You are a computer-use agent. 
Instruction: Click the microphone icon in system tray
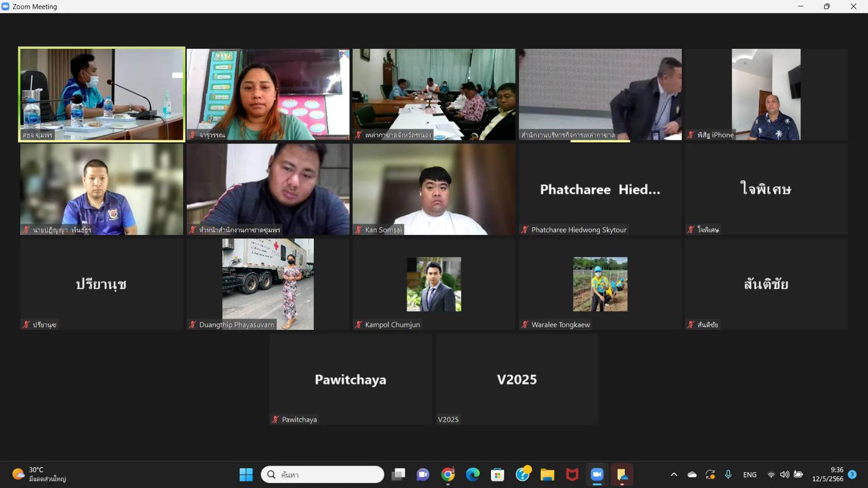(728, 474)
